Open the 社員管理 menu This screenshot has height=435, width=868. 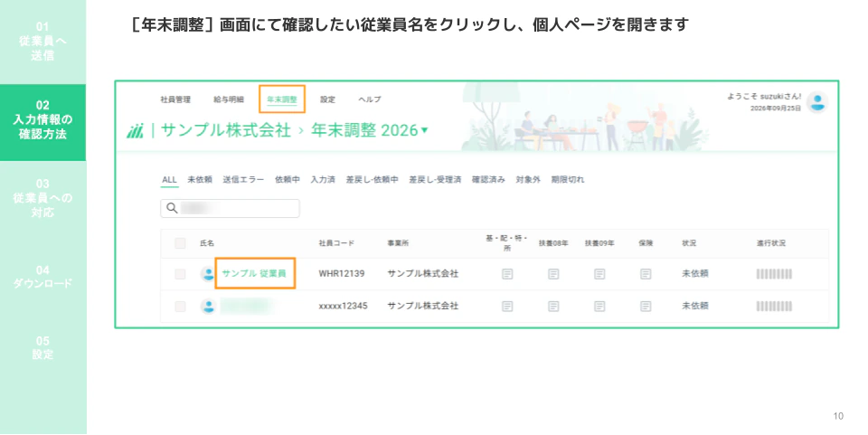[x=175, y=99]
